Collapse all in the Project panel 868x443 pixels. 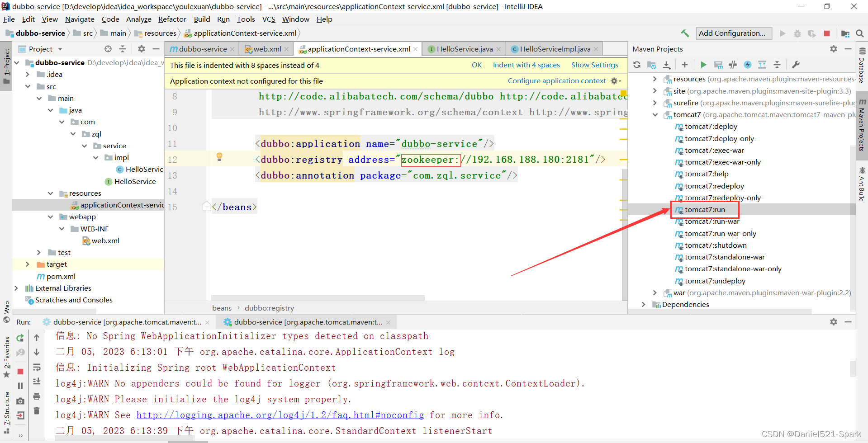pos(123,49)
